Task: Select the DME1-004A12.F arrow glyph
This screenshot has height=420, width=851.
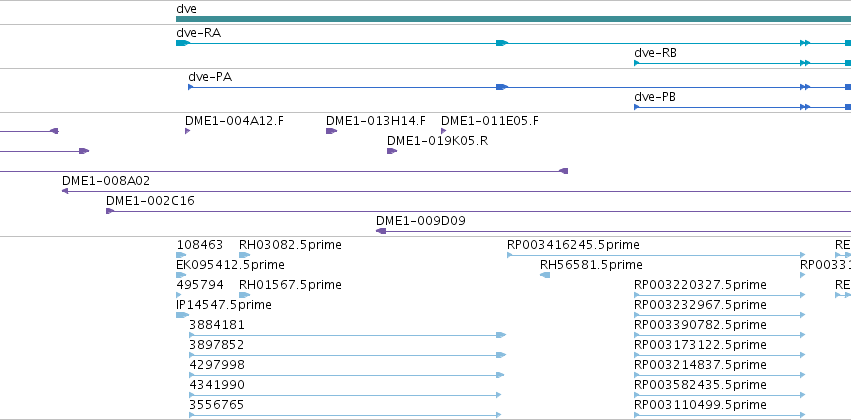Action: [187, 131]
